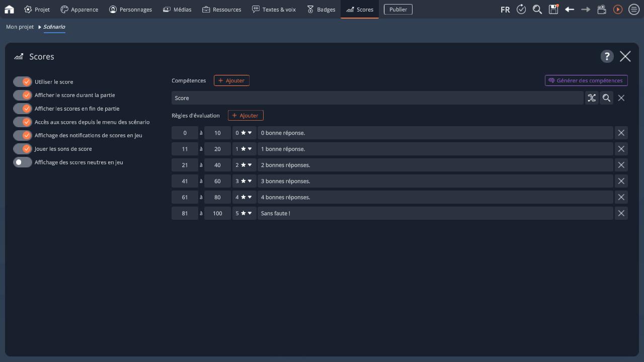Open the 3-star dropdown
Viewport: 644px width, 362px height.
coord(244,181)
